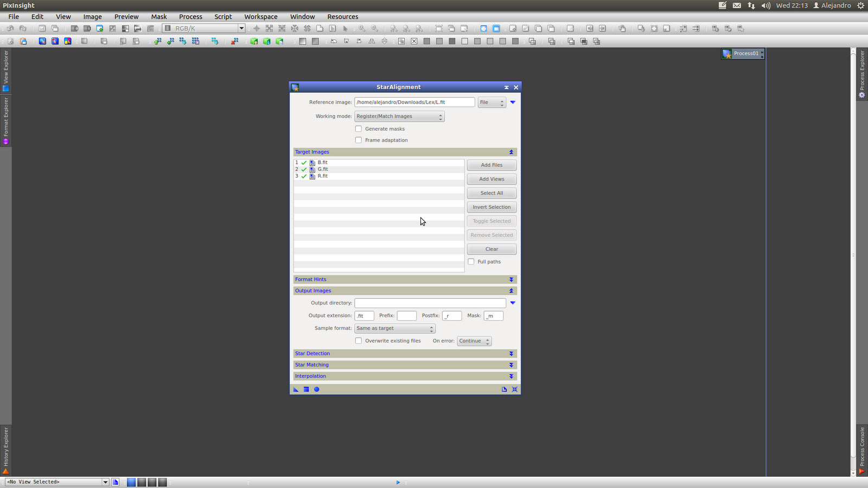Open the RGB/K channel dropdown in toolbar
The height and width of the screenshot is (488, 868).
[x=204, y=28]
